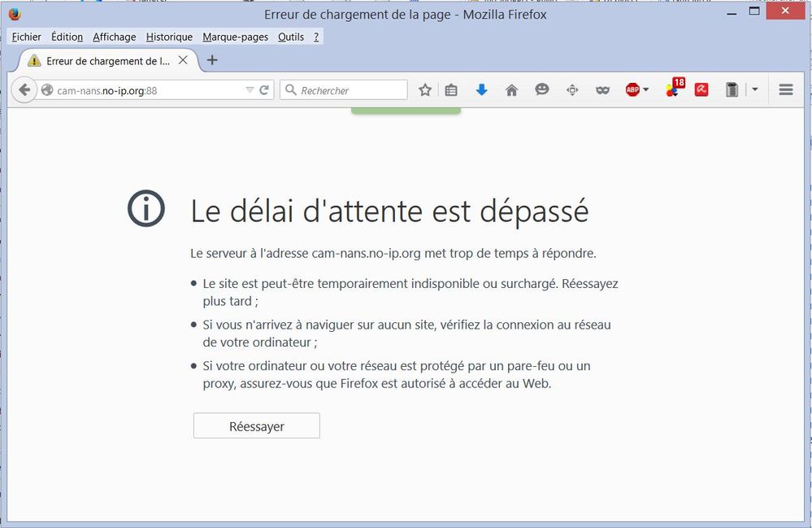Click the heading Le délai d'attente est dépassé

tap(389, 211)
